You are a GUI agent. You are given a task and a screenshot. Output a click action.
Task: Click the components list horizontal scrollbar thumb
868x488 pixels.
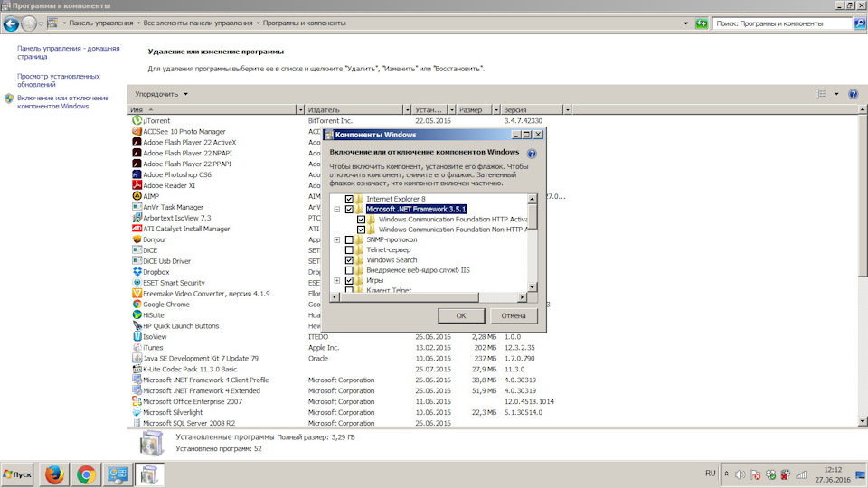409,297
